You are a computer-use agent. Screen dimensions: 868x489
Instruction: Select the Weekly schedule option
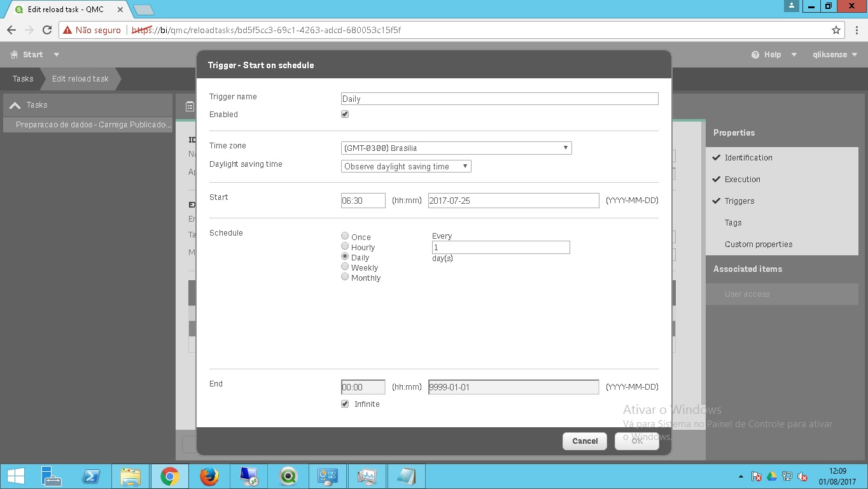pyautogui.click(x=345, y=267)
